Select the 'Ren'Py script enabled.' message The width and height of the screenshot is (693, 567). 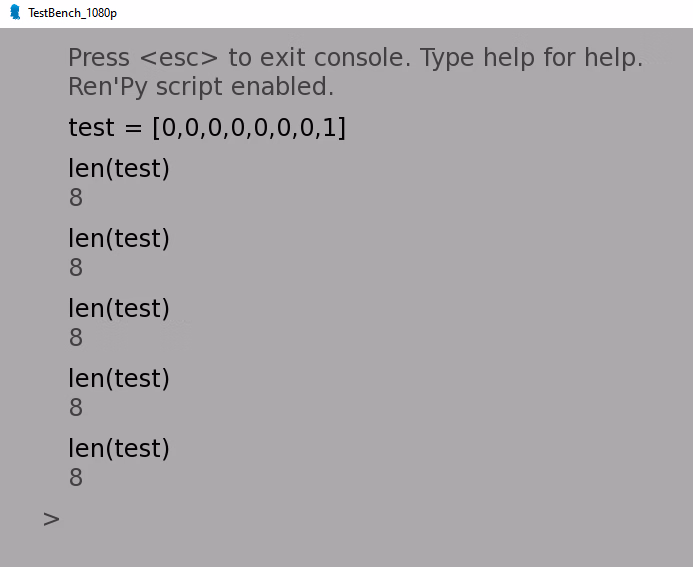pos(201,87)
